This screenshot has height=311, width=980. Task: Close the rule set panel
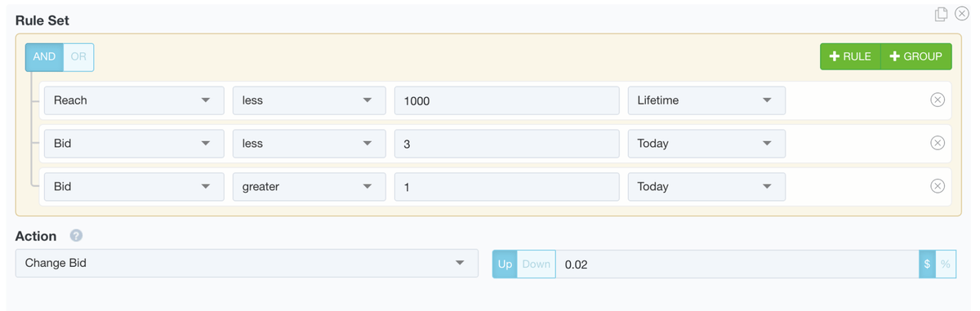click(961, 14)
